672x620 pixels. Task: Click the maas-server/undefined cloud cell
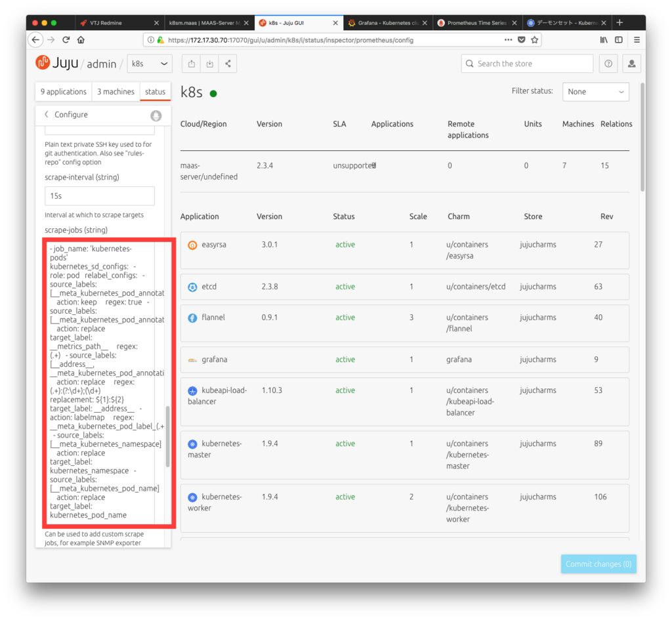209,171
